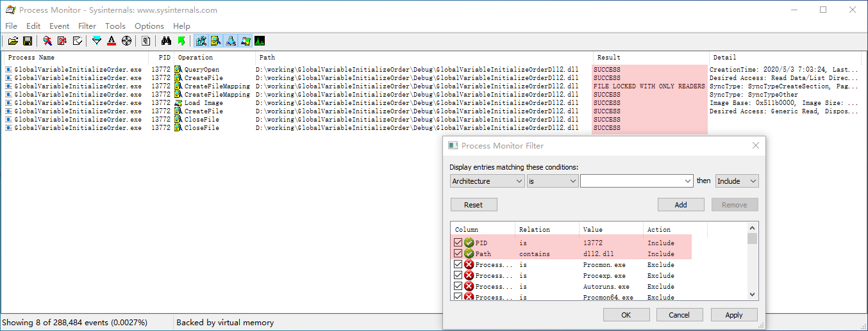
Task: Click the green check icon on Path filter
Action: pyautogui.click(x=469, y=254)
